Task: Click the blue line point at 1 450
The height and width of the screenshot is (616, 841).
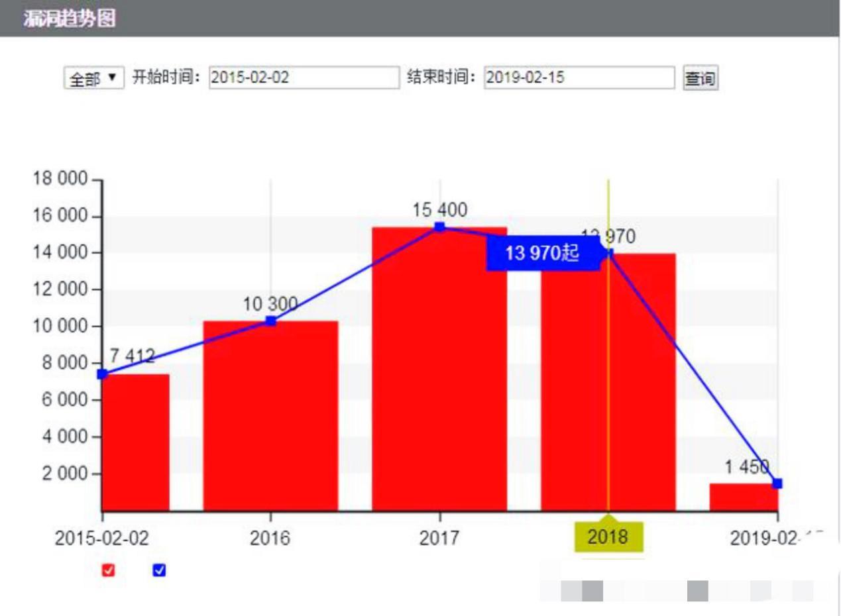Action: coord(777,484)
